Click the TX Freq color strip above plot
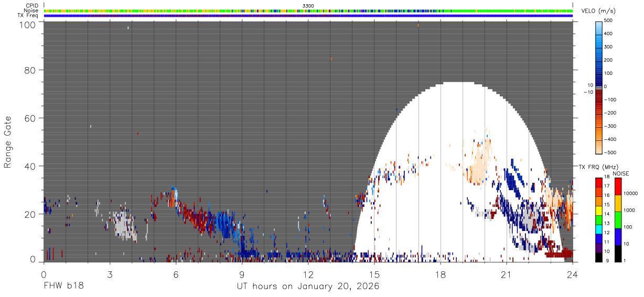This screenshot has height=297, width=644. (x=308, y=16)
